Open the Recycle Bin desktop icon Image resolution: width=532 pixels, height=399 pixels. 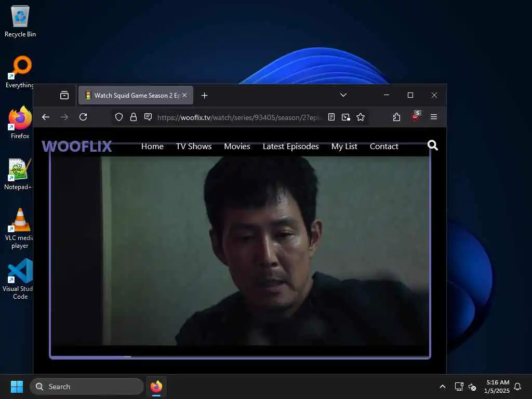tap(20, 21)
